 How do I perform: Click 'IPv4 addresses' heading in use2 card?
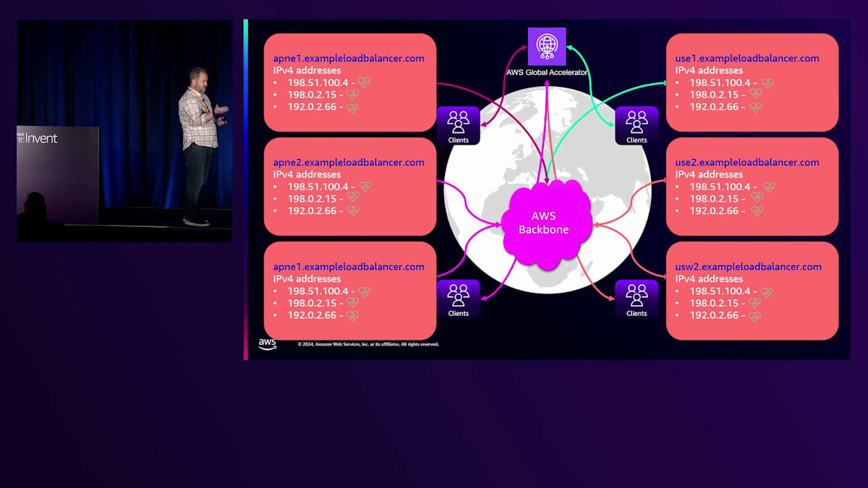pos(707,174)
